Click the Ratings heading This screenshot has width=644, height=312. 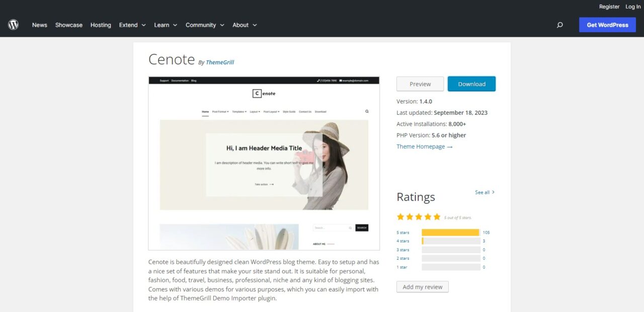click(416, 197)
